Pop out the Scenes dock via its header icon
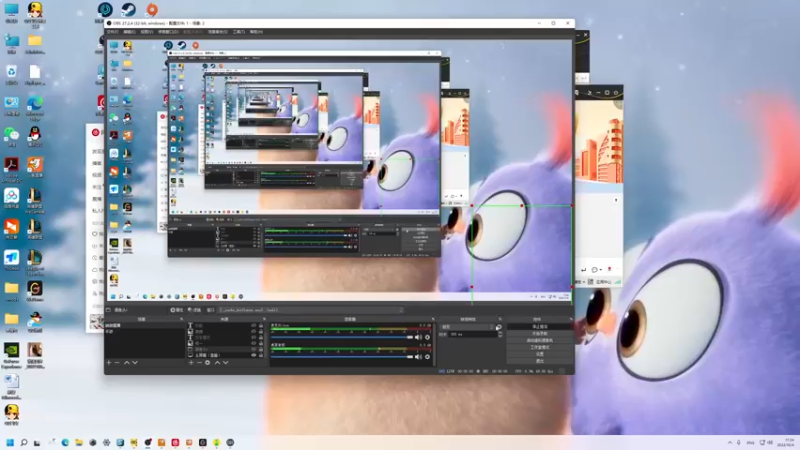Viewport: 800px width, 450px height. (181, 319)
